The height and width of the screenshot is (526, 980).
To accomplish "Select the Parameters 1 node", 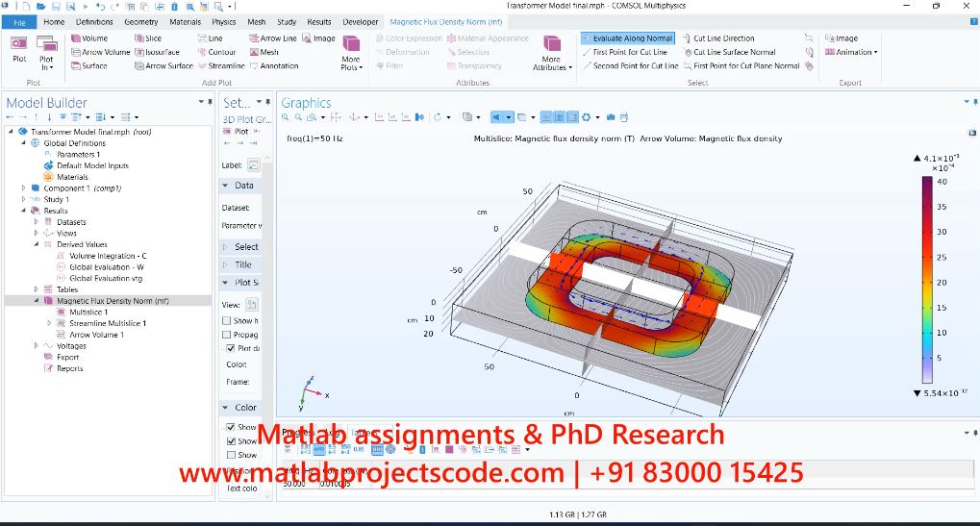I will coord(78,154).
